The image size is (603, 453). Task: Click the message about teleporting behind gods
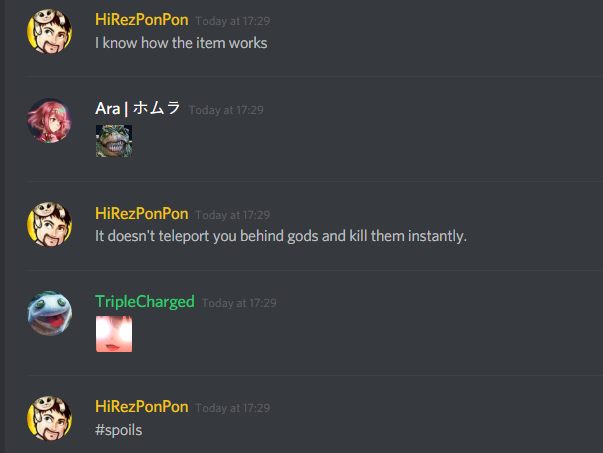(281, 236)
